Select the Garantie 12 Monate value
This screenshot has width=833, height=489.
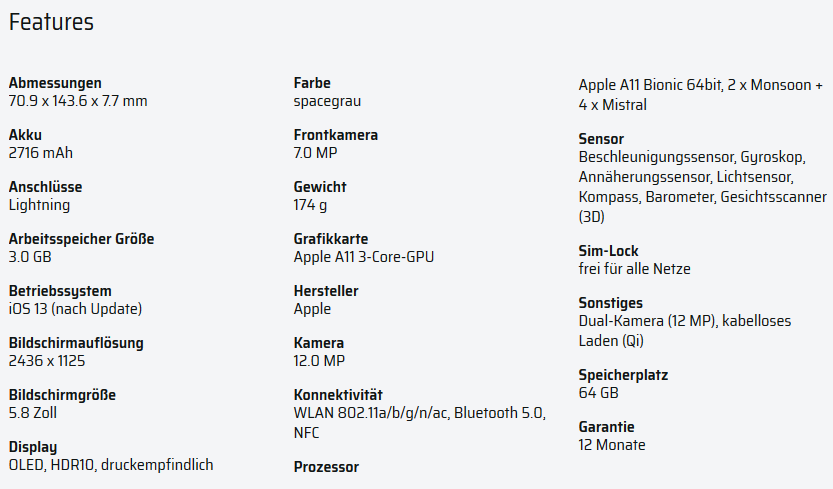pos(612,445)
